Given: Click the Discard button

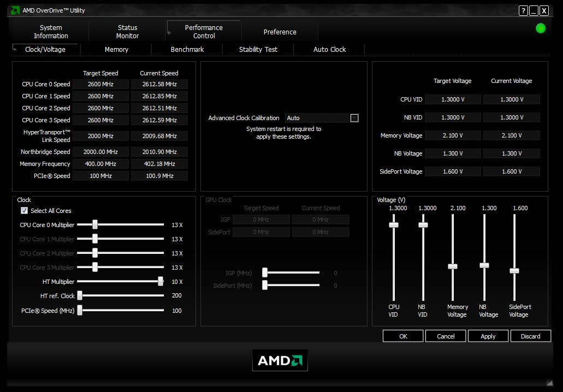Looking at the screenshot, I should (x=531, y=336).
